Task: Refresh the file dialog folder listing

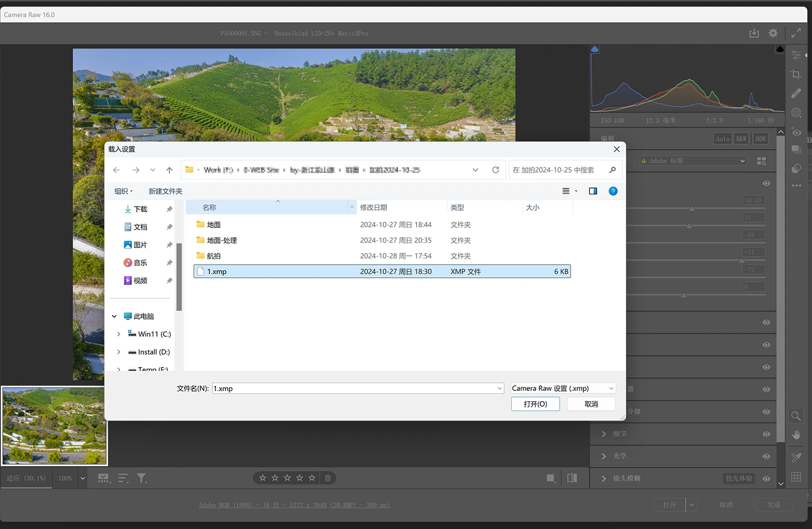Action: [495, 170]
